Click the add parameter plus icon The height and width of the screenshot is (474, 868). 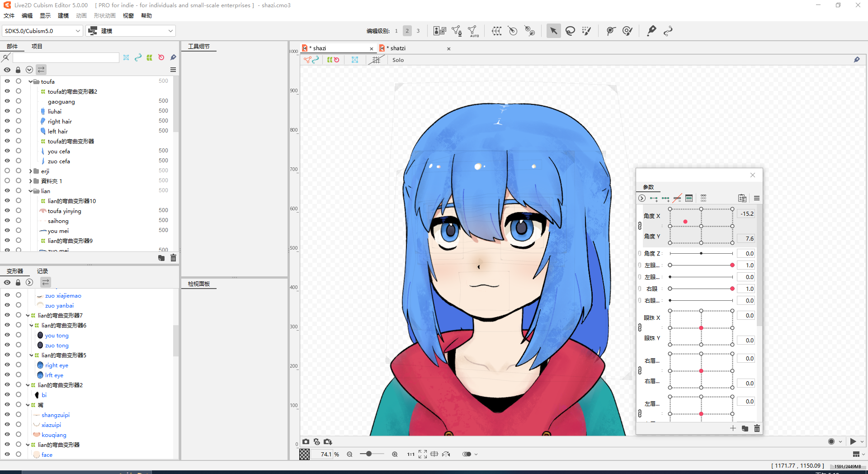pos(733,428)
